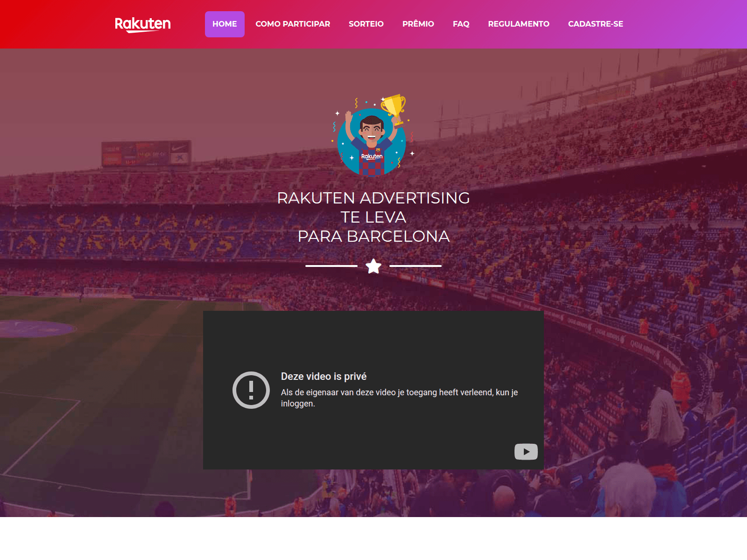Open the FAQ link in the navigation

(x=461, y=24)
